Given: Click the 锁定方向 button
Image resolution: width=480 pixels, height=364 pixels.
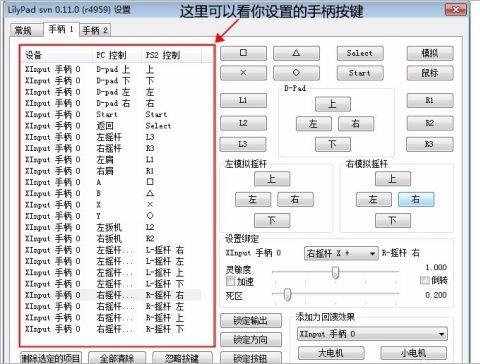Looking at the screenshot, I should [251, 340].
